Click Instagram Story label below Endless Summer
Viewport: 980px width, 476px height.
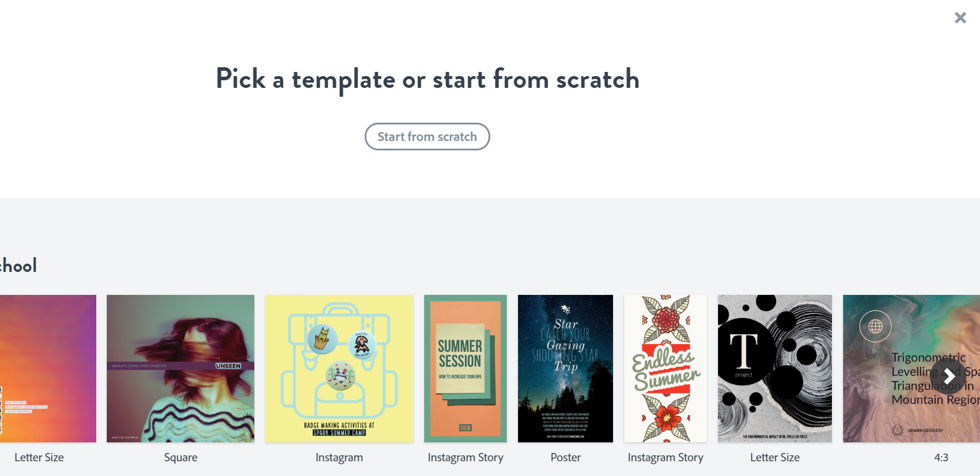[x=666, y=458]
